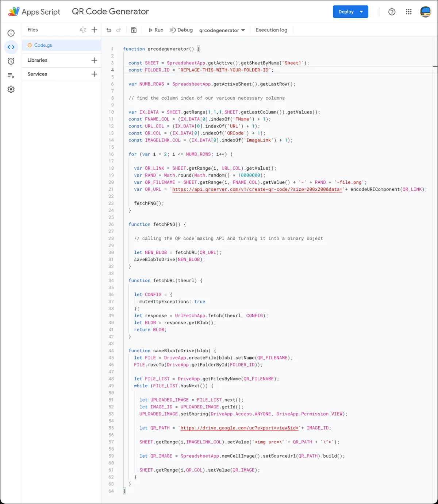This screenshot has width=438, height=504.
Task: Open the Google apps grid icon
Action: click(x=409, y=12)
